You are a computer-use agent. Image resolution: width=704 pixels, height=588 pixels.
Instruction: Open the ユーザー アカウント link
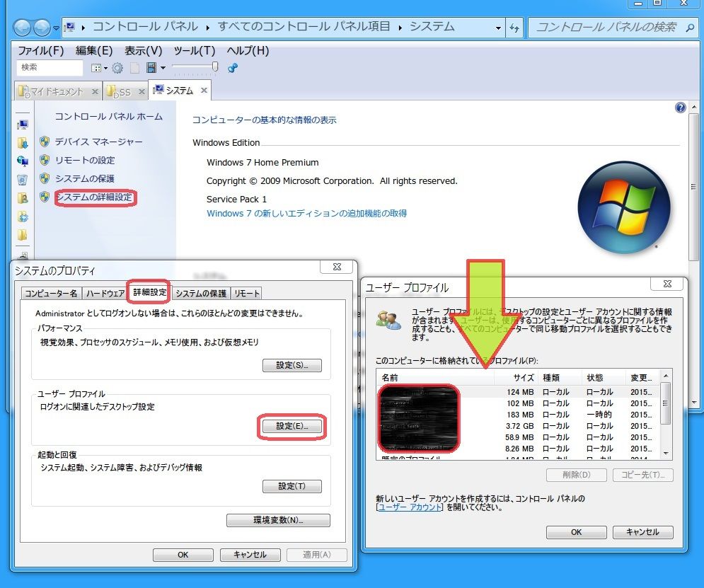point(410,507)
